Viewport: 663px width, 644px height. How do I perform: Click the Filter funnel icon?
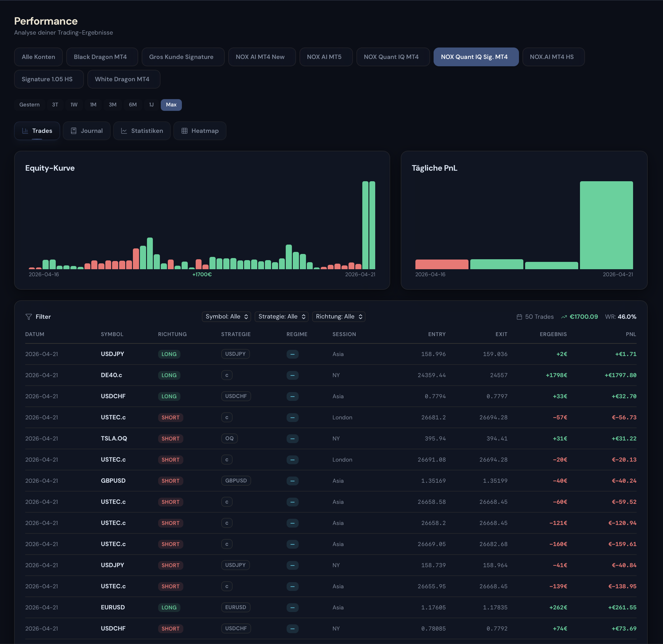point(29,317)
